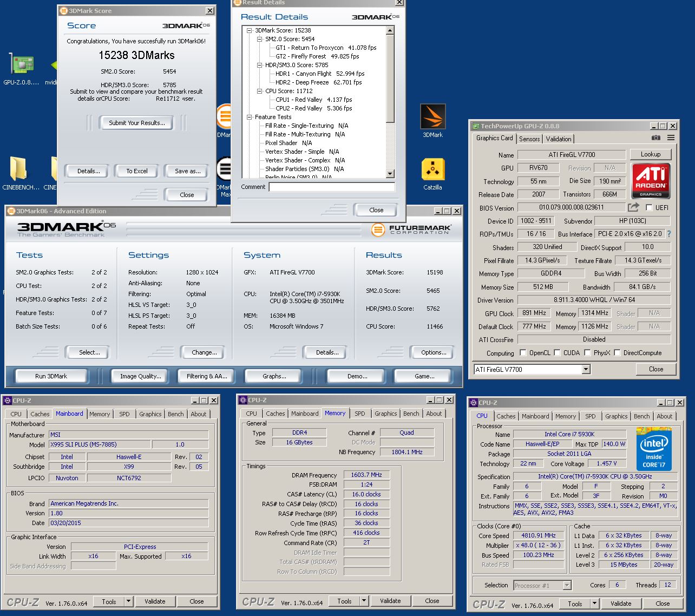Select CPU1 - Red Valley result row
The height and width of the screenshot is (616, 695).
[x=313, y=100]
